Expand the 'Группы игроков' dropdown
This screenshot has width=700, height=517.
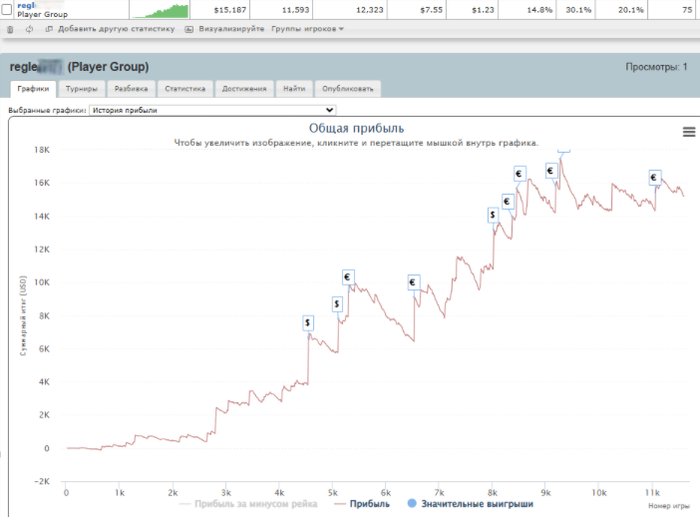point(308,29)
